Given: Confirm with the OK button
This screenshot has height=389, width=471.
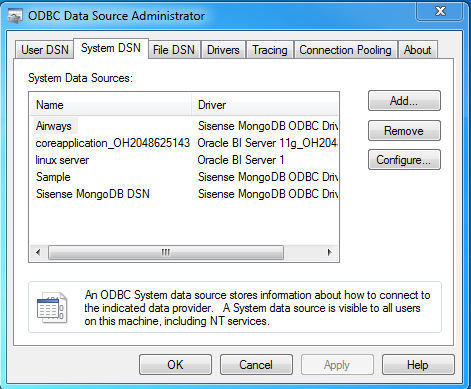Looking at the screenshot, I should [x=175, y=365].
